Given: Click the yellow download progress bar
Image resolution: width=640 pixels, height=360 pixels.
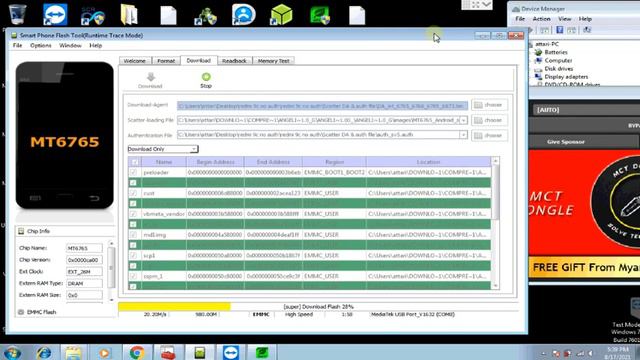Looking at the screenshot, I should tap(174, 307).
